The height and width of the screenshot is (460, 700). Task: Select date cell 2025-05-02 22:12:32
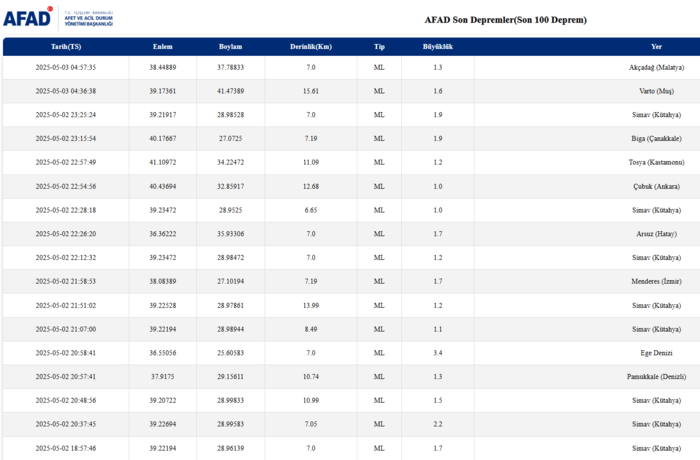[x=66, y=258]
